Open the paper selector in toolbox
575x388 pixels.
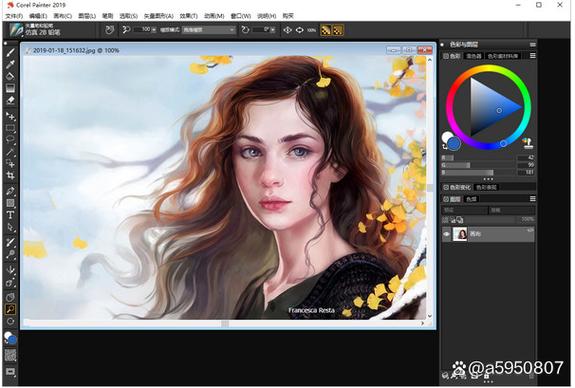[x=10, y=355]
